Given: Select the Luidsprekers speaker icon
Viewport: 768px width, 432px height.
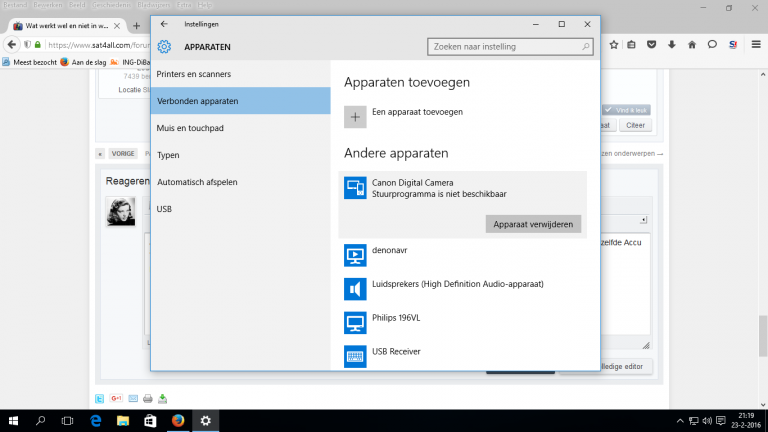Looking at the screenshot, I should click(x=355, y=289).
